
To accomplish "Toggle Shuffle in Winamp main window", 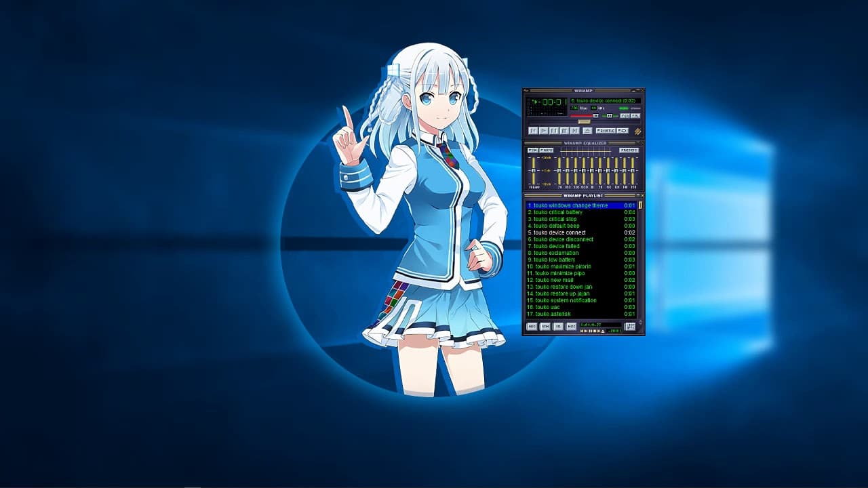I will pos(606,131).
